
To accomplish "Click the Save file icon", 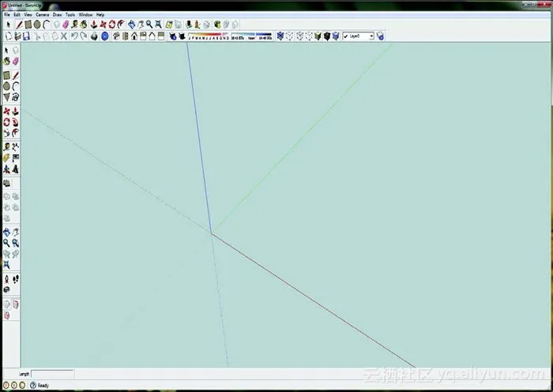I will click(x=26, y=36).
